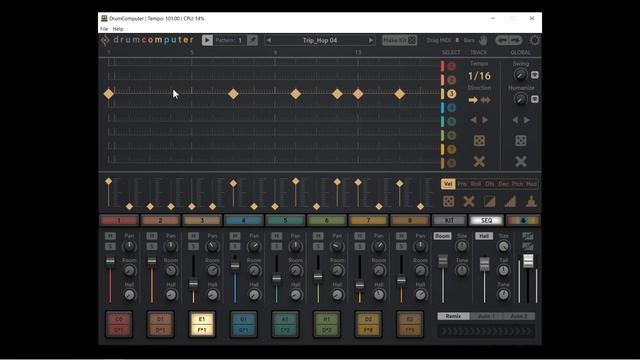Click the Swing knob
Image resolution: width=640 pixels, height=360 pixels.
tap(520, 75)
